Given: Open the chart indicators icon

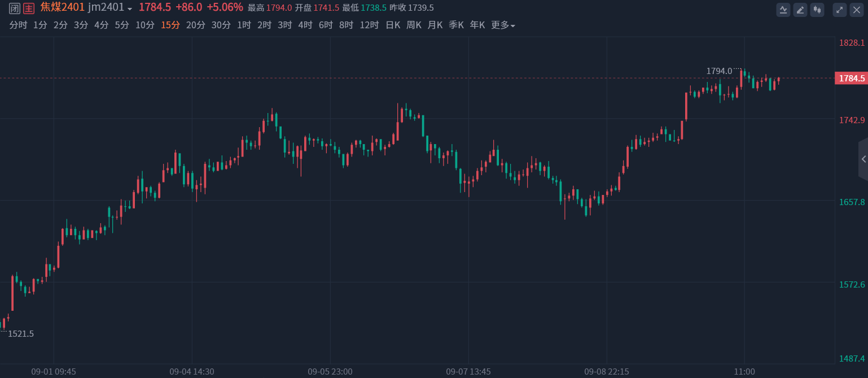Looking at the screenshot, I should click(783, 10).
